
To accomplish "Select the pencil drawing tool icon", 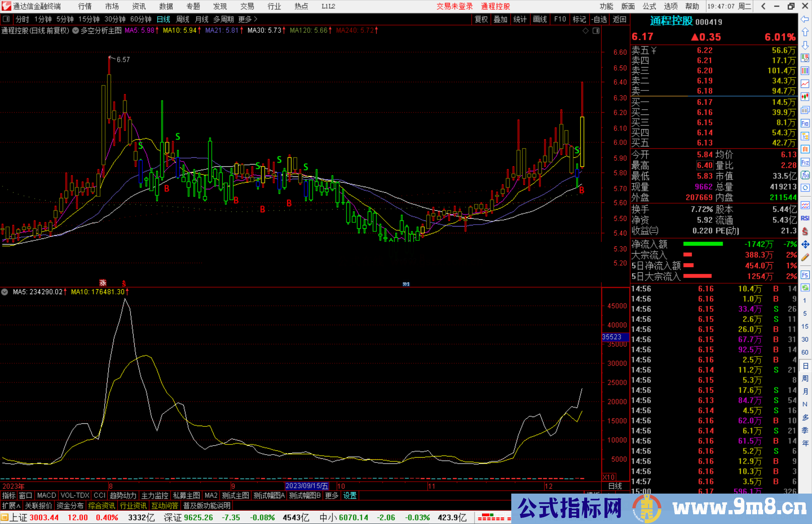I will 805,257.
